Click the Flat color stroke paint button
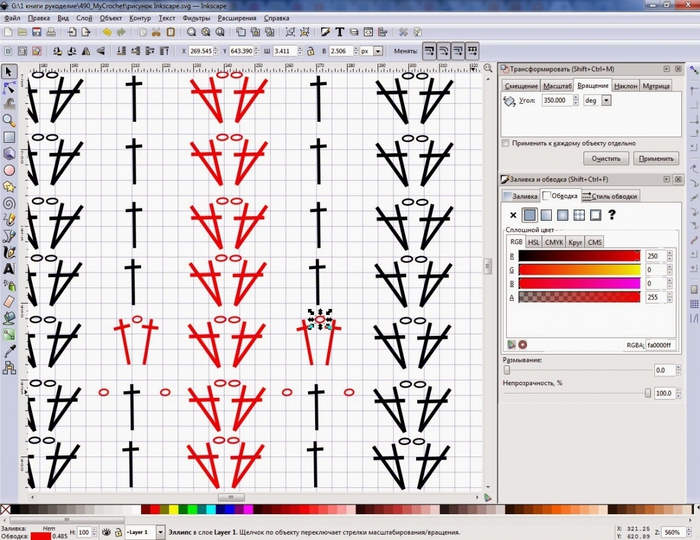 coord(529,215)
